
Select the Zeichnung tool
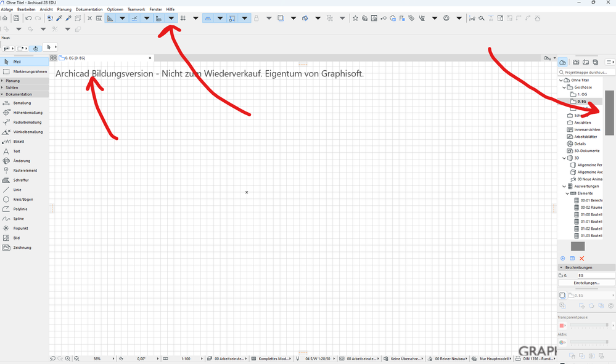[25, 248]
